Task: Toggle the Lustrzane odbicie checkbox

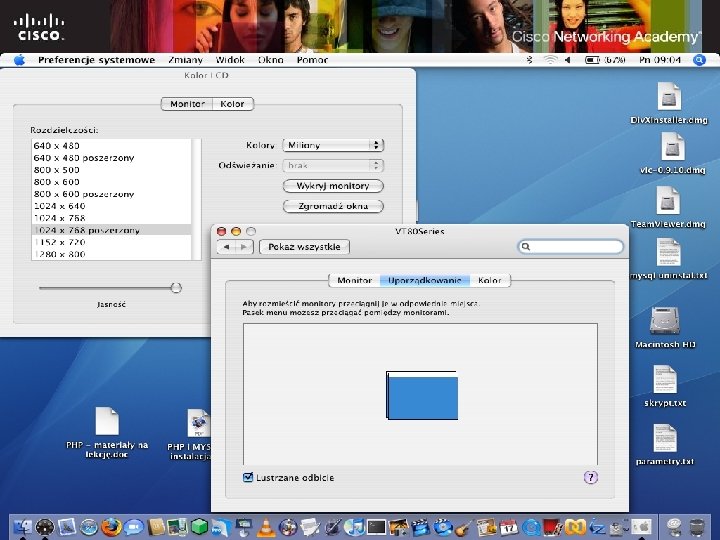Action: point(249,478)
